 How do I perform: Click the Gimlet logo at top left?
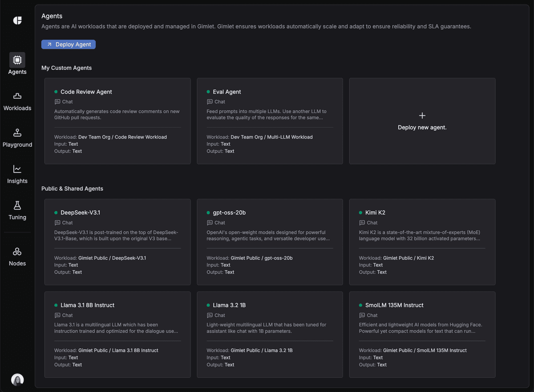pos(17,20)
